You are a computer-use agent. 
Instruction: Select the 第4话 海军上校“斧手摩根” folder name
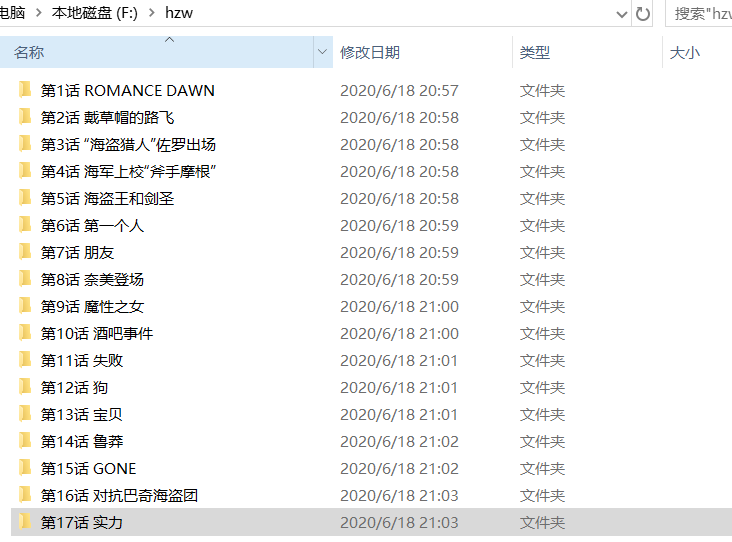click(x=128, y=171)
